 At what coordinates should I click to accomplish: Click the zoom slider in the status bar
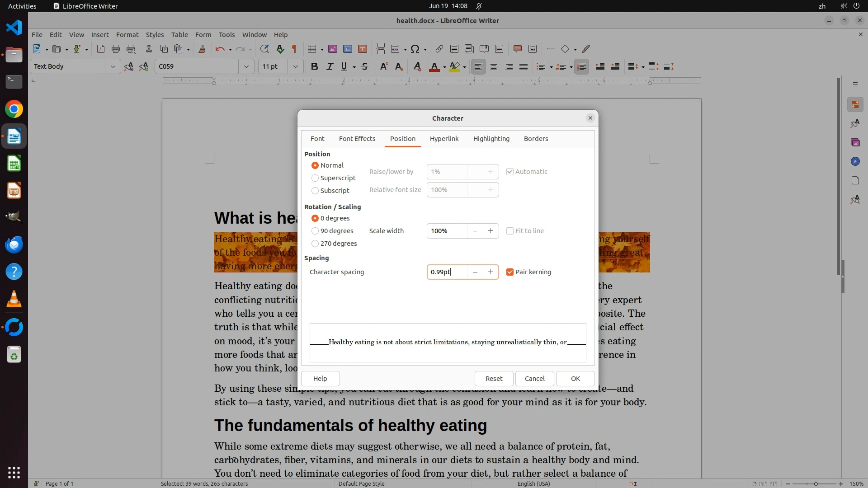pos(815,484)
